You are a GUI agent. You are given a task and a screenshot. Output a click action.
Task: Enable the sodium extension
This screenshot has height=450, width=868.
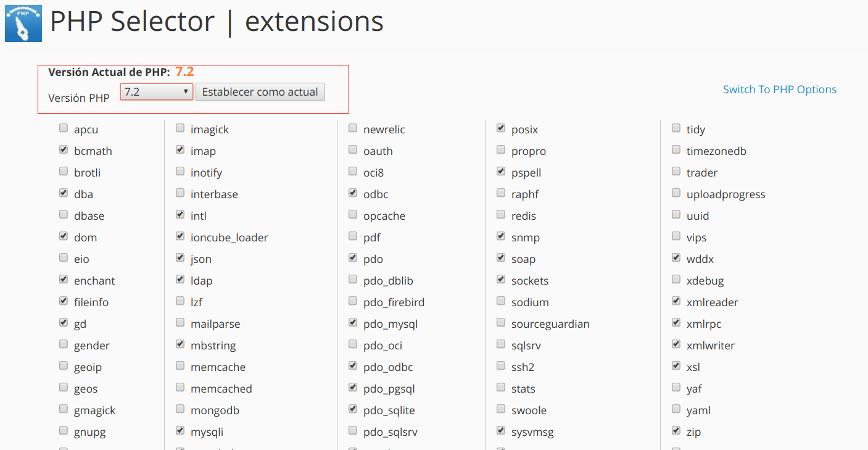(500, 301)
